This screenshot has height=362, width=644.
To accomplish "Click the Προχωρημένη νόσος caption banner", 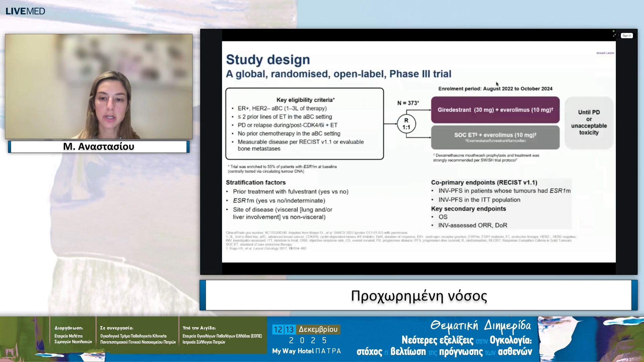I will click(x=419, y=296).
